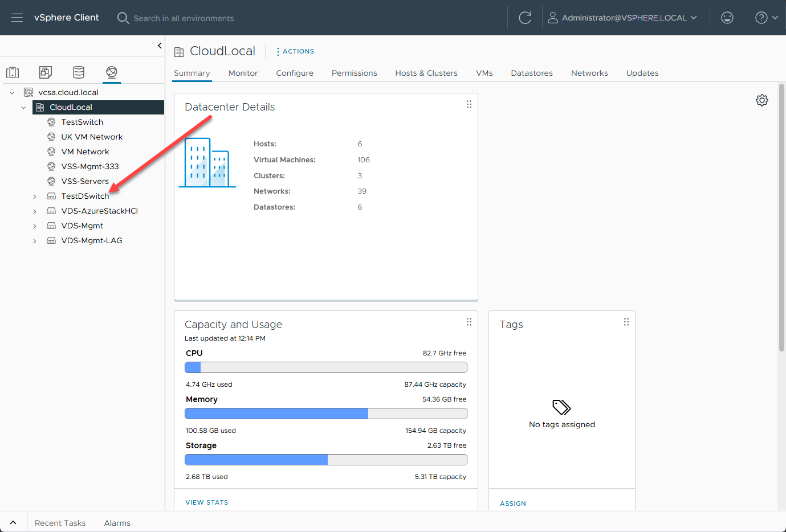The height and width of the screenshot is (532, 786).
Task: Click the VIEW STATS link
Action: click(x=206, y=502)
